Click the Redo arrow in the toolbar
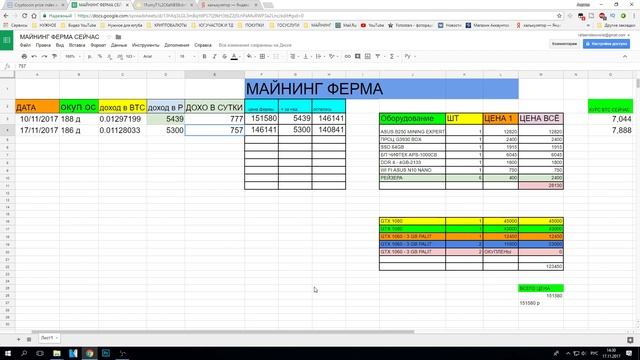 coord(44,56)
